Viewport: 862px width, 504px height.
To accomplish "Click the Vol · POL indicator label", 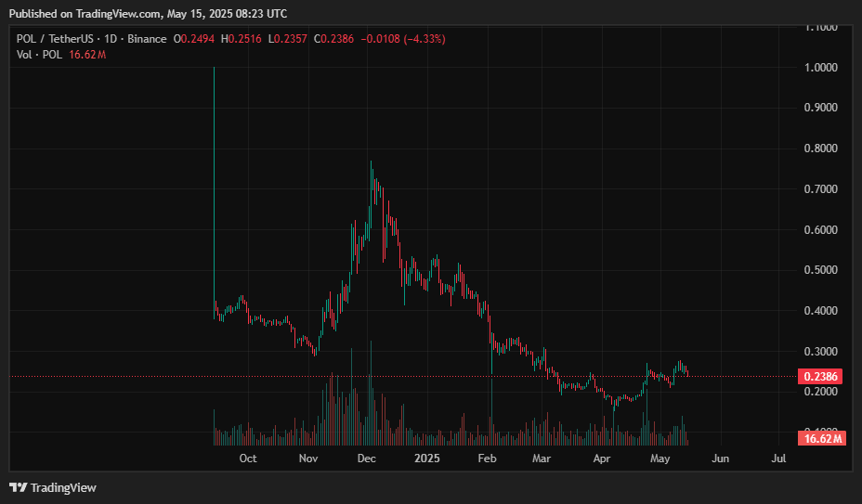I will [39, 55].
